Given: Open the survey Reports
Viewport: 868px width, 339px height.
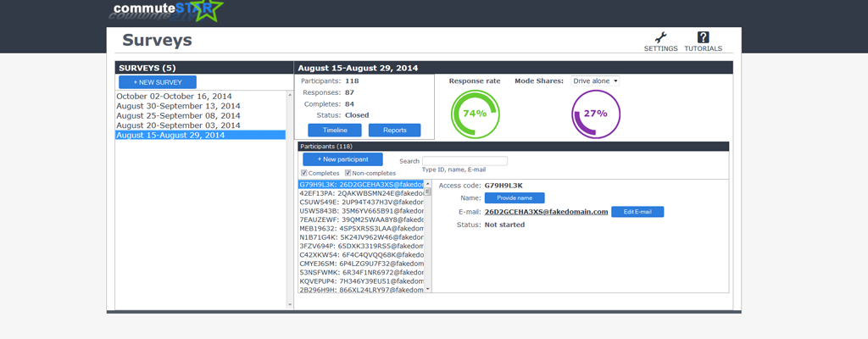Looking at the screenshot, I should [394, 130].
